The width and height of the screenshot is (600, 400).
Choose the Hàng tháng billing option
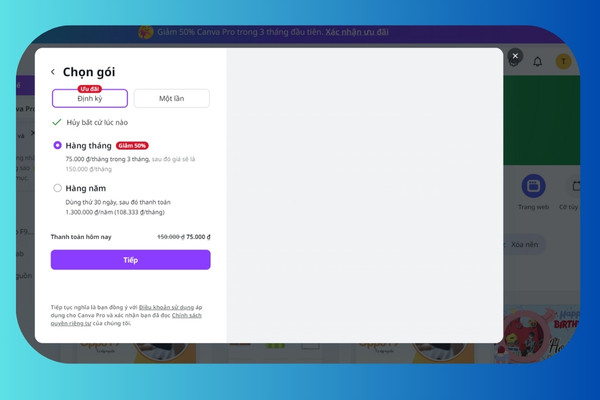(57, 145)
